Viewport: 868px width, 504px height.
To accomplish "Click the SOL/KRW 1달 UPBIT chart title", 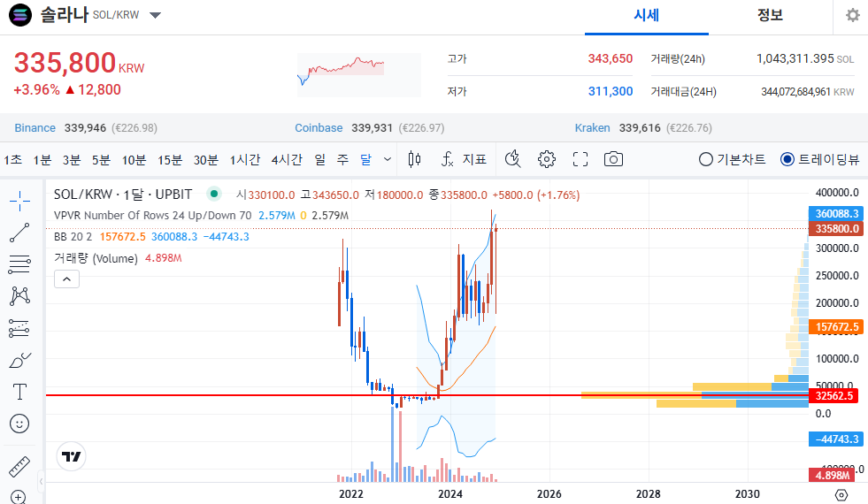I will pos(123,195).
